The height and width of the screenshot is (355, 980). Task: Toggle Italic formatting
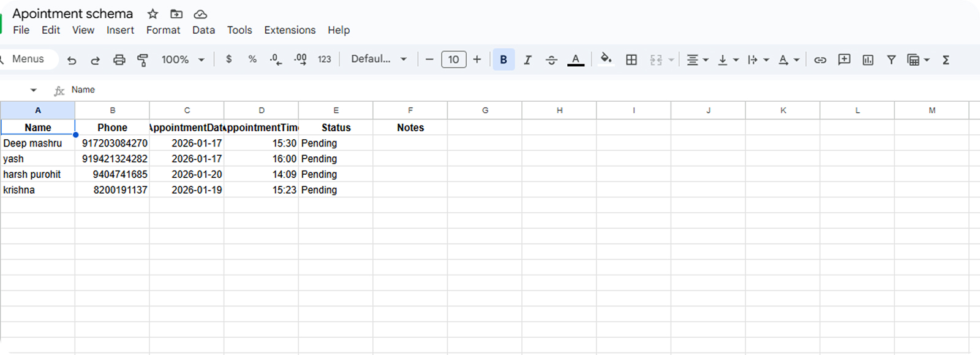(x=527, y=60)
